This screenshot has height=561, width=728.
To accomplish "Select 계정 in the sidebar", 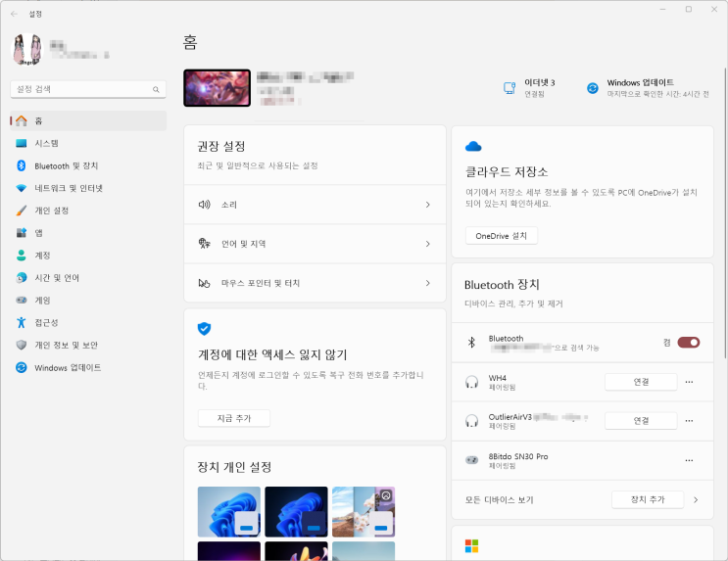I will coord(88,256).
